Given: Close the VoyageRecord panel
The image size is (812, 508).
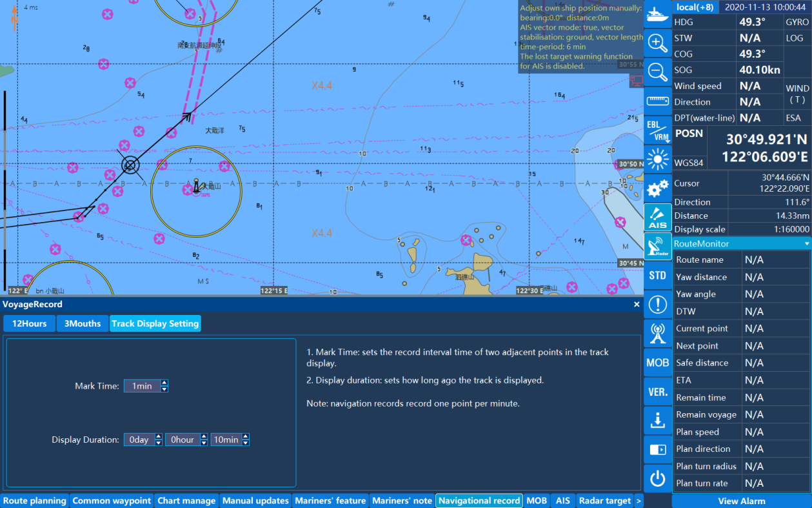Looking at the screenshot, I should point(637,304).
